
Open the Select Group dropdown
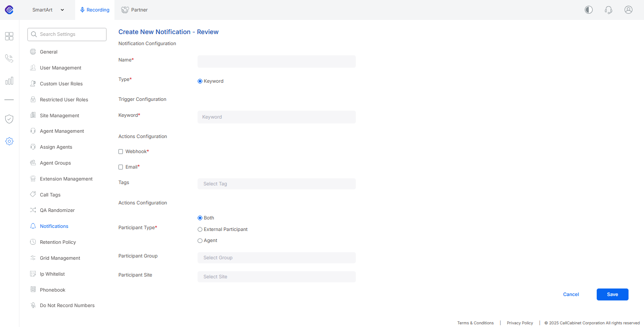(277, 258)
